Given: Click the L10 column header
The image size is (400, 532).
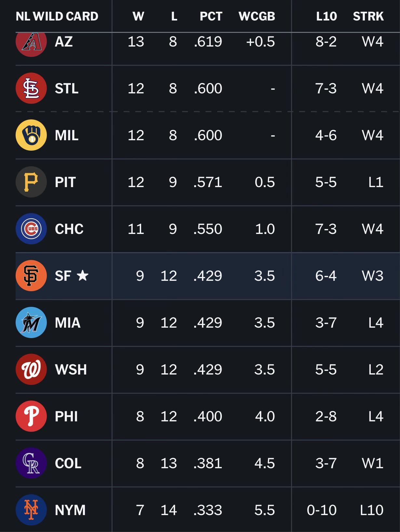Looking at the screenshot, I should coord(326,16).
